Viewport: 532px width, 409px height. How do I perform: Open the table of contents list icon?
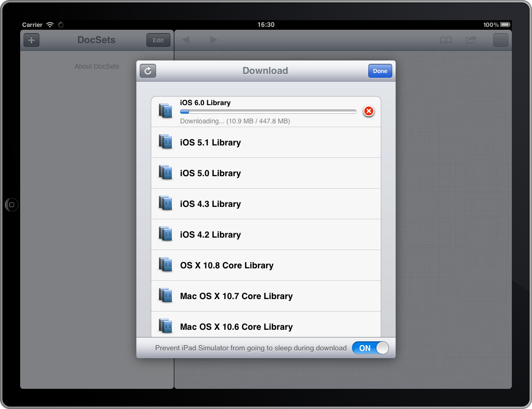[501, 40]
